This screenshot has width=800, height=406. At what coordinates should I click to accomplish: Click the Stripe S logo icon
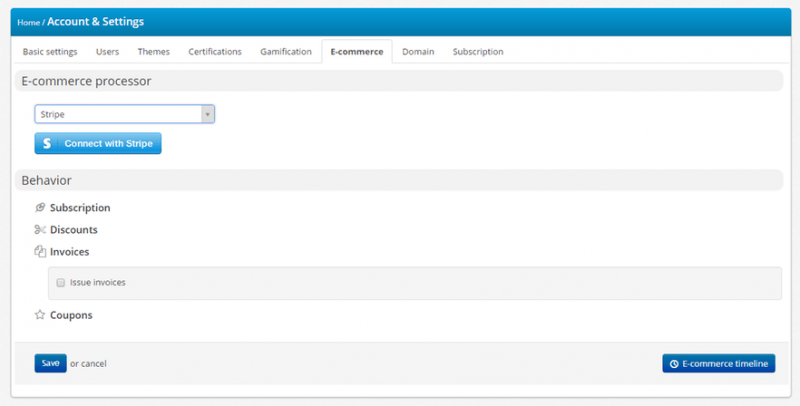point(47,143)
